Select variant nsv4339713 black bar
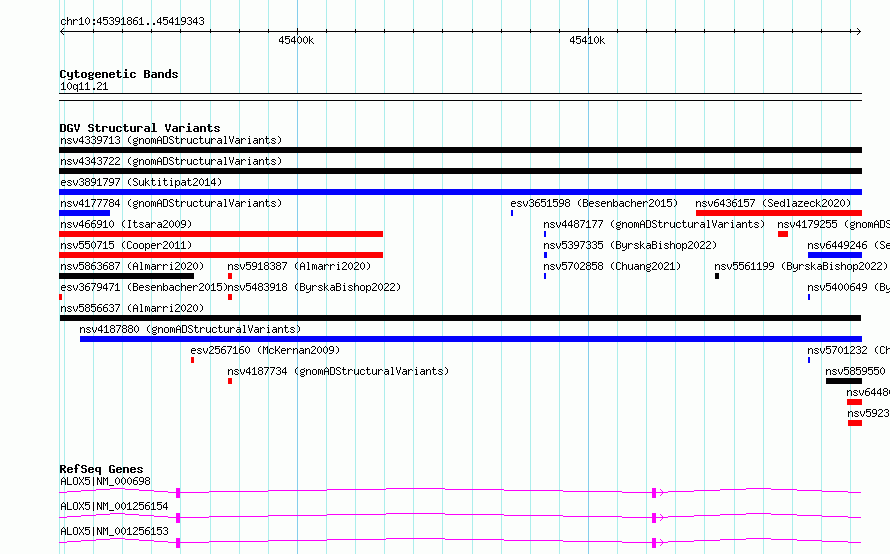 click(x=460, y=150)
